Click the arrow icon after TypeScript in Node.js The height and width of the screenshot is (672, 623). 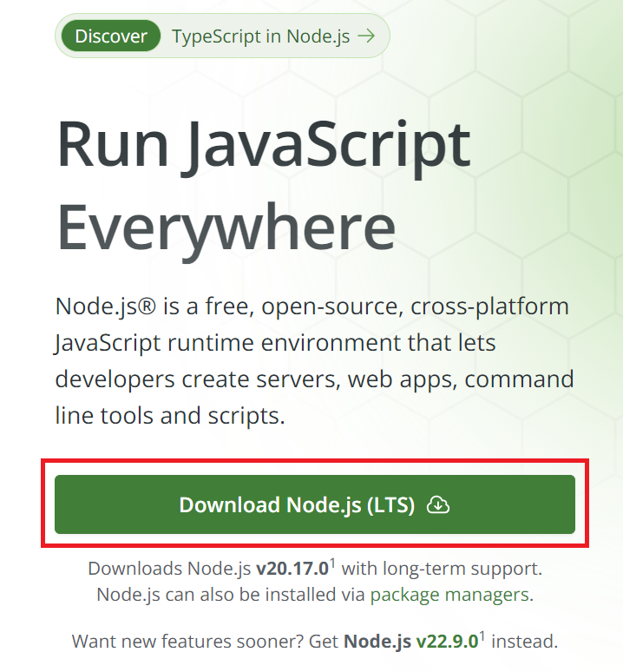pyautogui.click(x=366, y=36)
